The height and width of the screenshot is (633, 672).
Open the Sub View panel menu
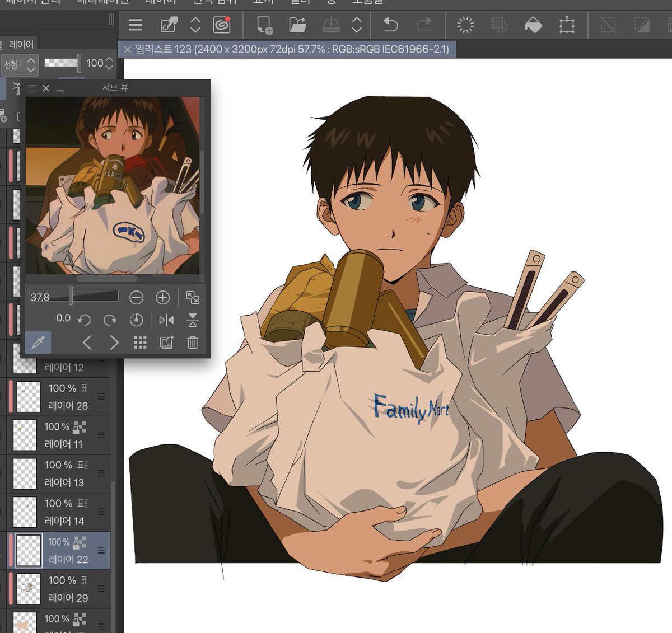click(32, 88)
